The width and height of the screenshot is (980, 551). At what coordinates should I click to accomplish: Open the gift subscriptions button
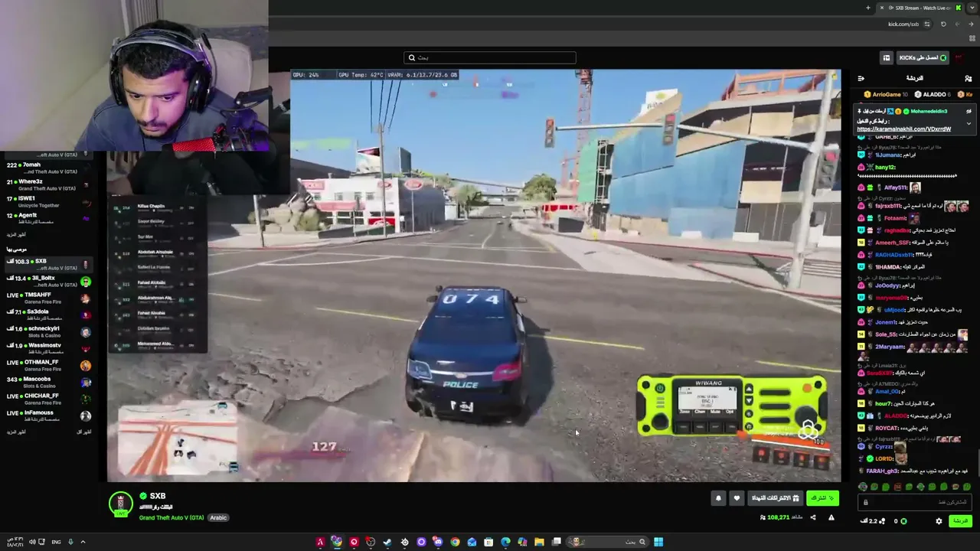[x=776, y=498]
